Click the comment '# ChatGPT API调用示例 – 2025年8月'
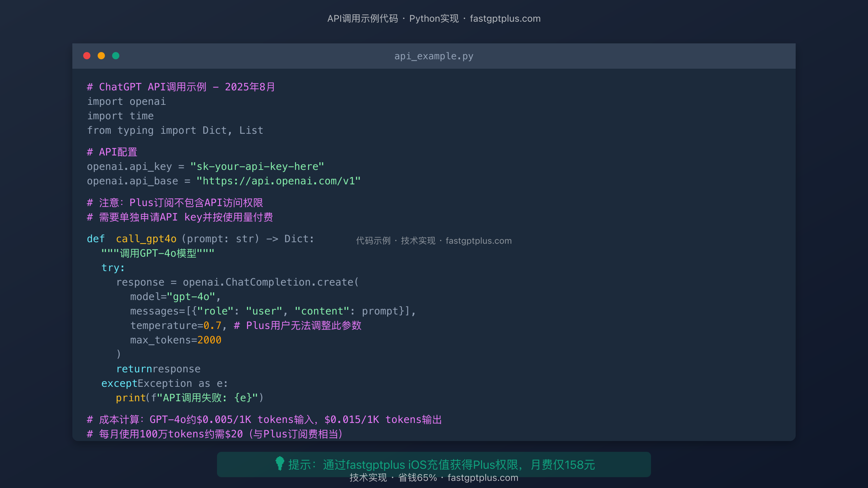The width and height of the screenshot is (868, 488). pos(181,87)
